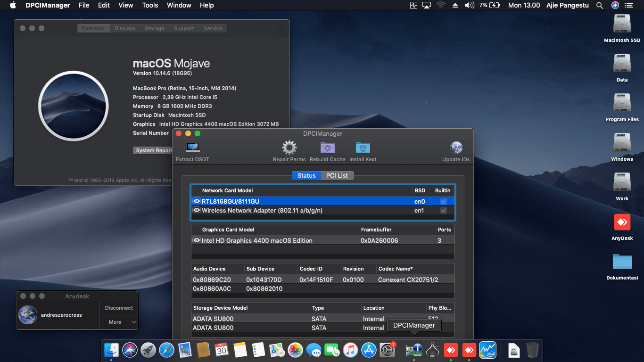Click DPCIManager icon in the Dock

click(414, 350)
